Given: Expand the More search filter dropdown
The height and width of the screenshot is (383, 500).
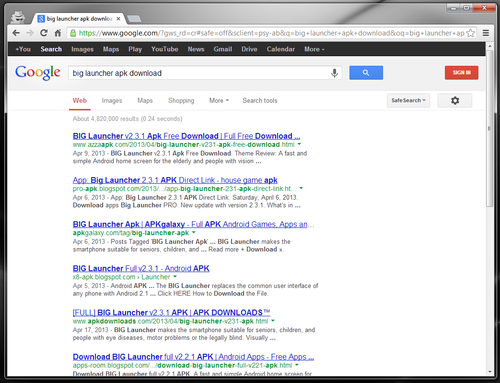Looking at the screenshot, I should point(219,100).
